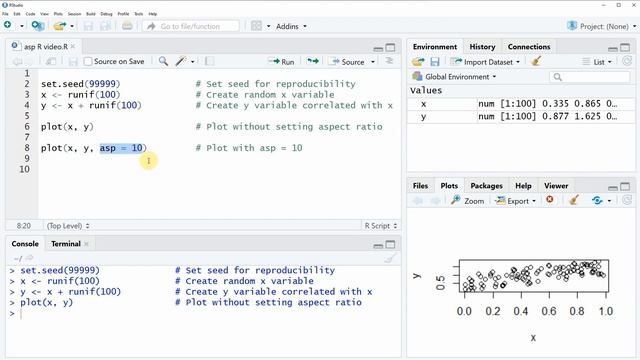Viewport: 640px width, 360px height.
Task: Select the Viewer tab
Action: pyautogui.click(x=556, y=186)
